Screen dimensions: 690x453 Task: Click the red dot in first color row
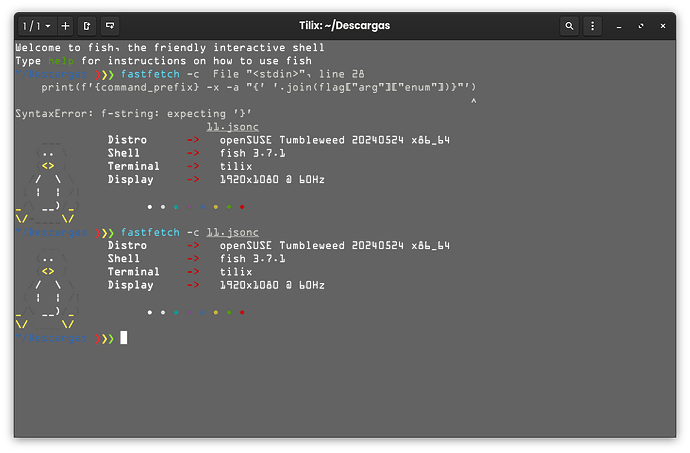[x=242, y=207]
